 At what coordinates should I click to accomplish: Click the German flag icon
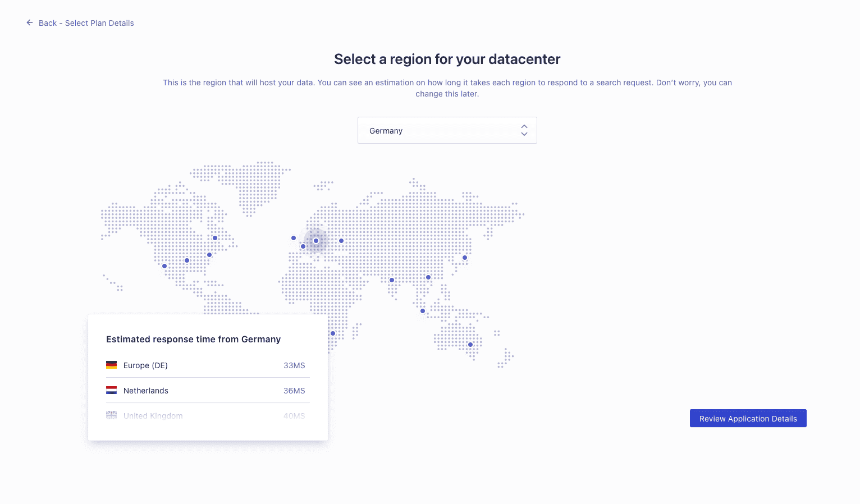[111, 365]
